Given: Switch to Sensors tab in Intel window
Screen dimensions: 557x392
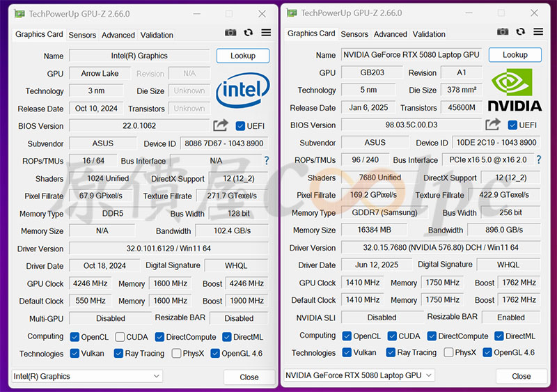Looking at the screenshot, I should click(82, 36).
